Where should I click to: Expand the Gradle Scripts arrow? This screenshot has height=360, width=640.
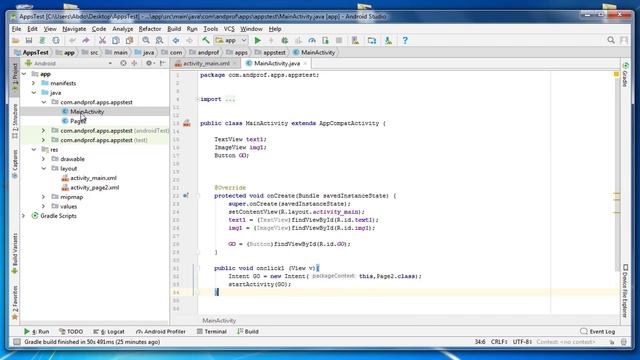[24, 216]
